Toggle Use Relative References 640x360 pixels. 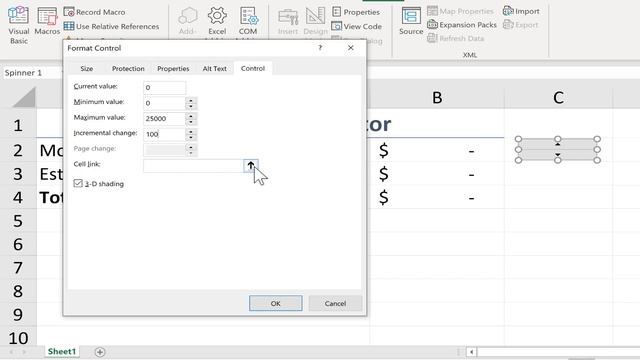111,26
